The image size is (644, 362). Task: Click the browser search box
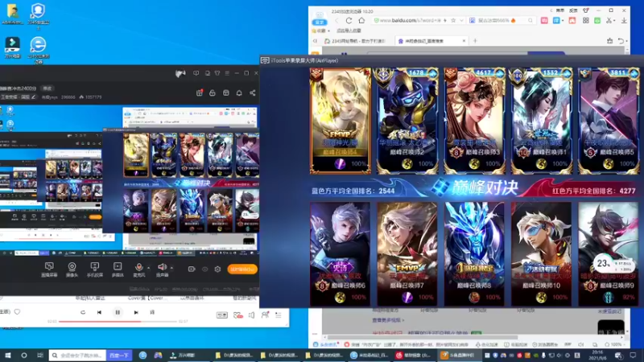pos(501,21)
